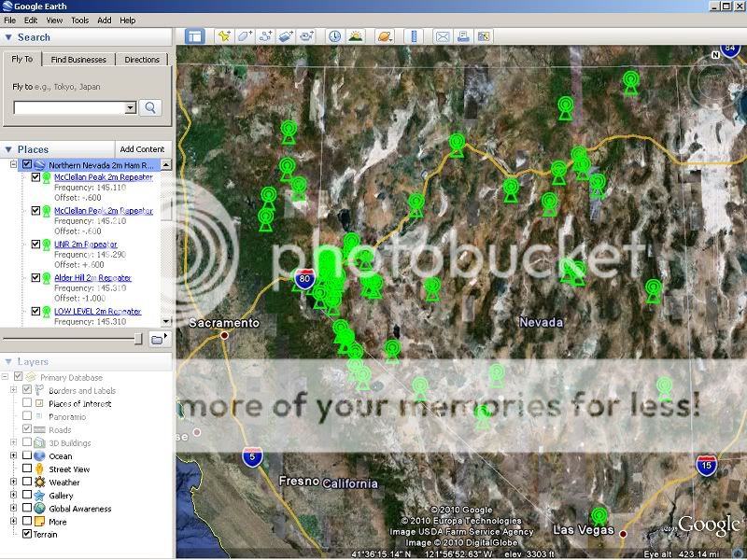
Task: Select the Add Polygon tool
Action: click(x=245, y=36)
